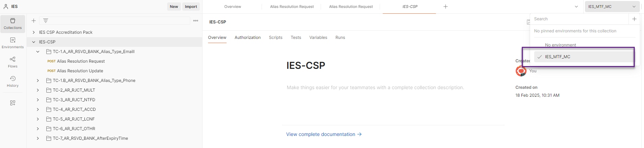This screenshot has width=644, height=148.
Task: Click the plus icon beside environment search
Action: coord(634,19)
